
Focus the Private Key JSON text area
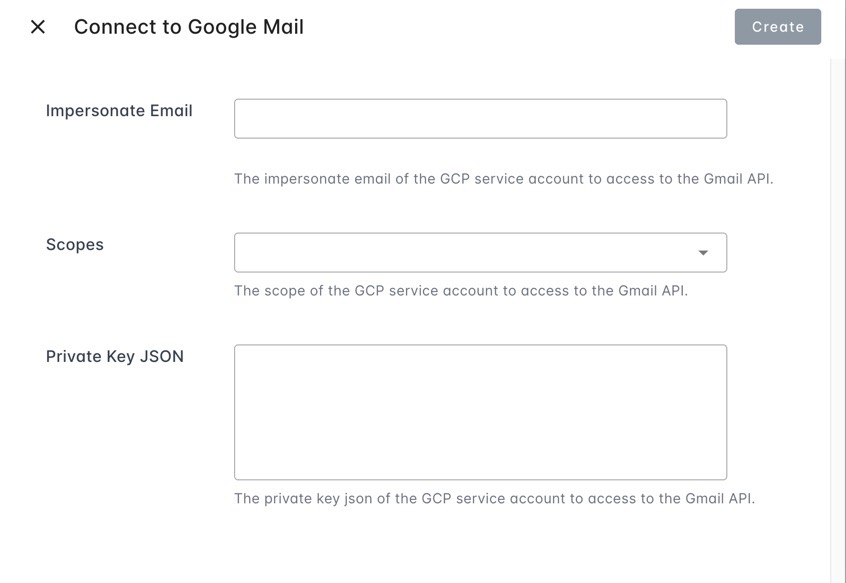[x=480, y=412]
